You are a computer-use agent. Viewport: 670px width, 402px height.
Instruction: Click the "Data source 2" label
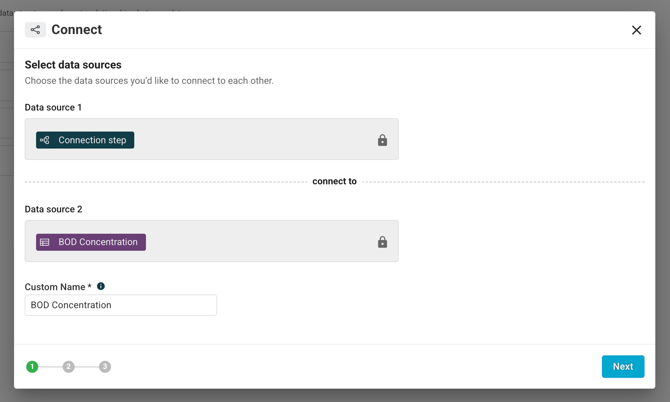tap(53, 209)
